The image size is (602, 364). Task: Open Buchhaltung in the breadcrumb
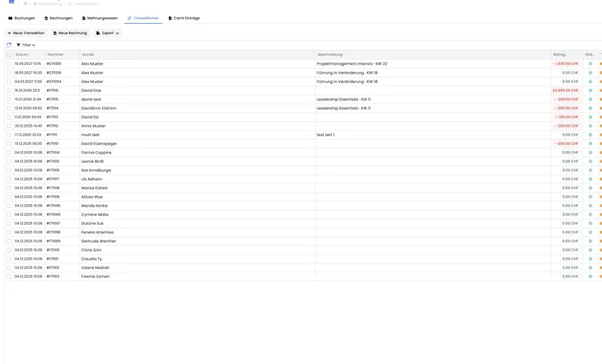point(48,3)
